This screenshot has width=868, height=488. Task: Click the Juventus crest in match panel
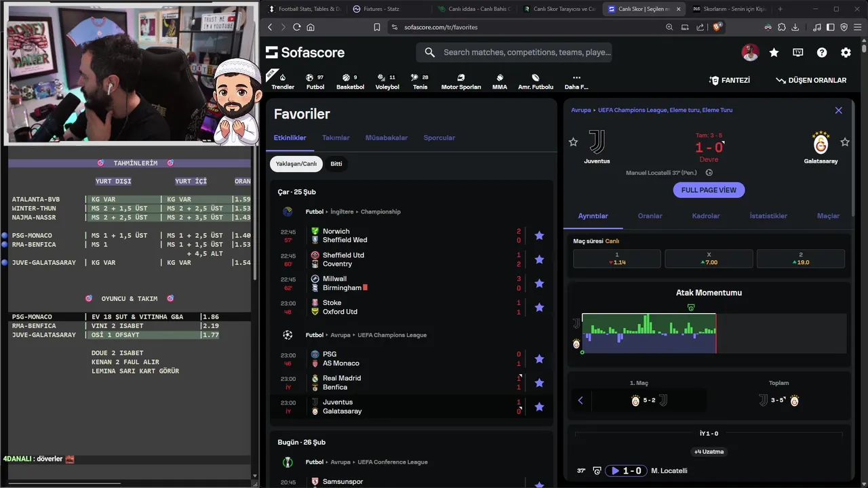click(597, 142)
